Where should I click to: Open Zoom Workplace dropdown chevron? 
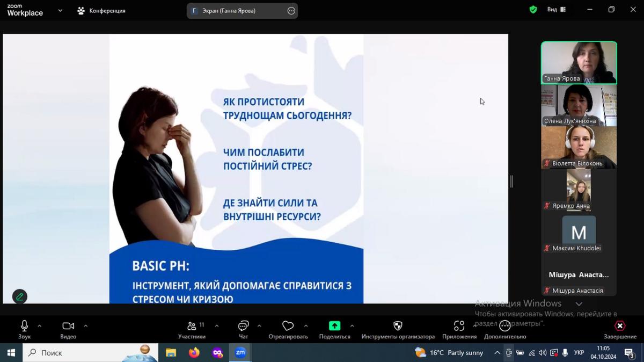tap(60, 10)
